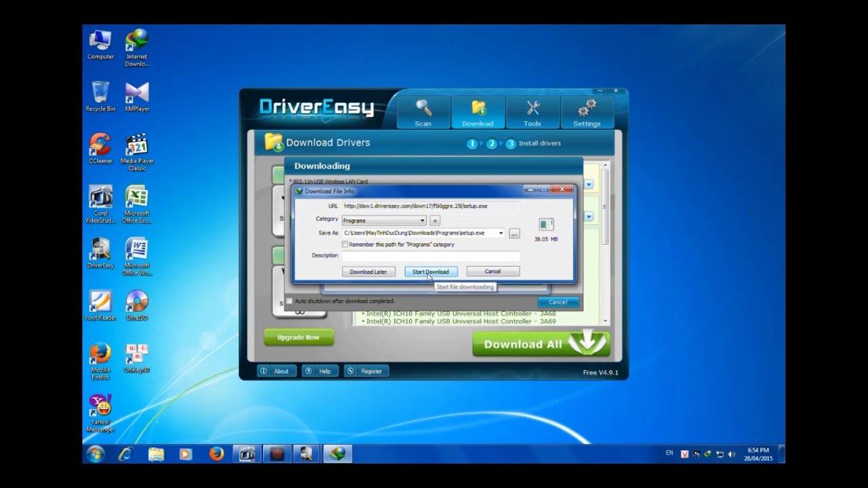Choose Download Later
Screen dimensions: 868x488
click(x=368, y=271)
